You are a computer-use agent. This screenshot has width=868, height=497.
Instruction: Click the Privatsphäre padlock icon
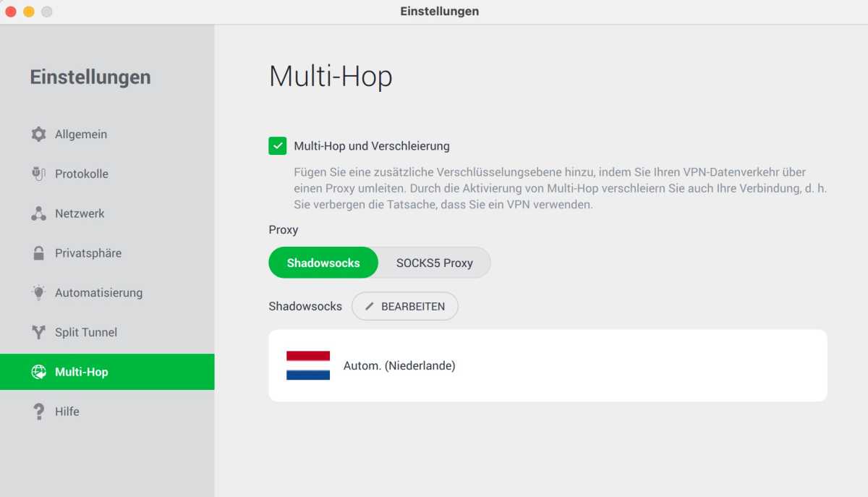(x=38, y=253)
